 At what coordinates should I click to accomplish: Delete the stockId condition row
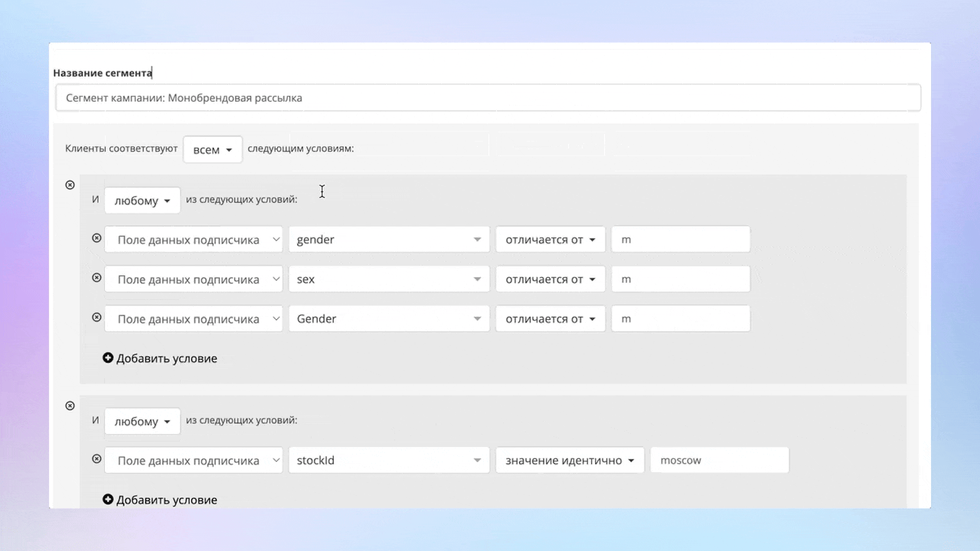pos(96,459)
